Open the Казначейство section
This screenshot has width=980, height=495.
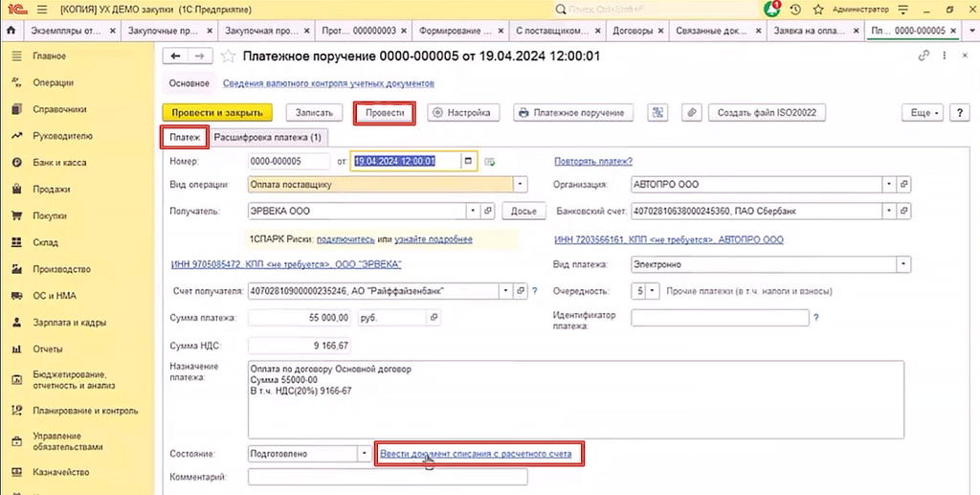[x=60, y=472]
